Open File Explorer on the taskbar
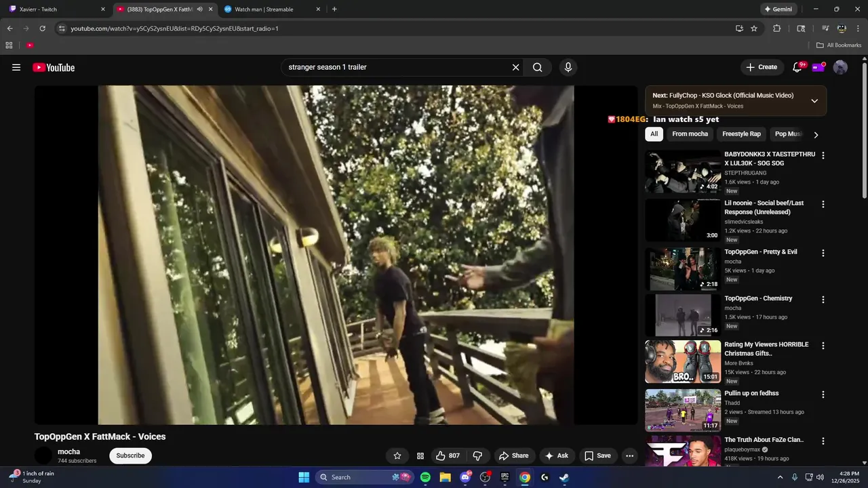 coord(446,477)
